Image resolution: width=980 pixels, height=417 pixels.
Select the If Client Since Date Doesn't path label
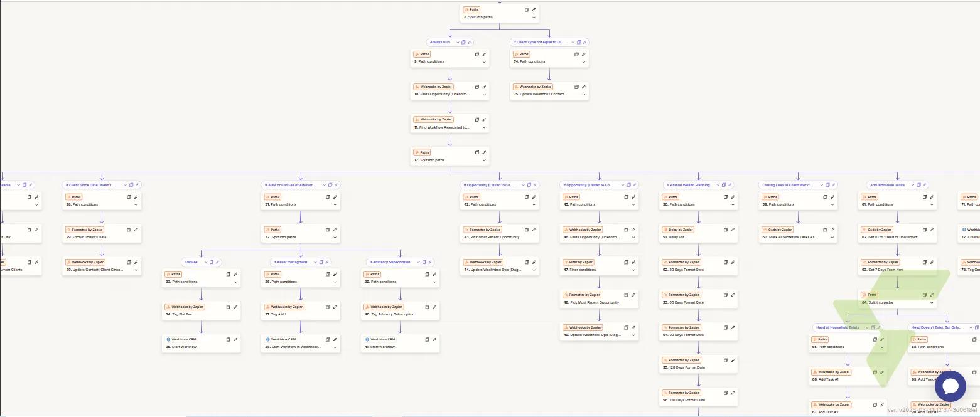[91, 185]
